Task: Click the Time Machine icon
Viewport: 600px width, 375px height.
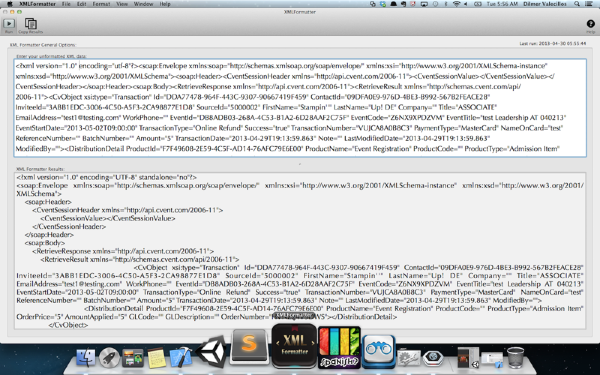Action: coord(435,4)
